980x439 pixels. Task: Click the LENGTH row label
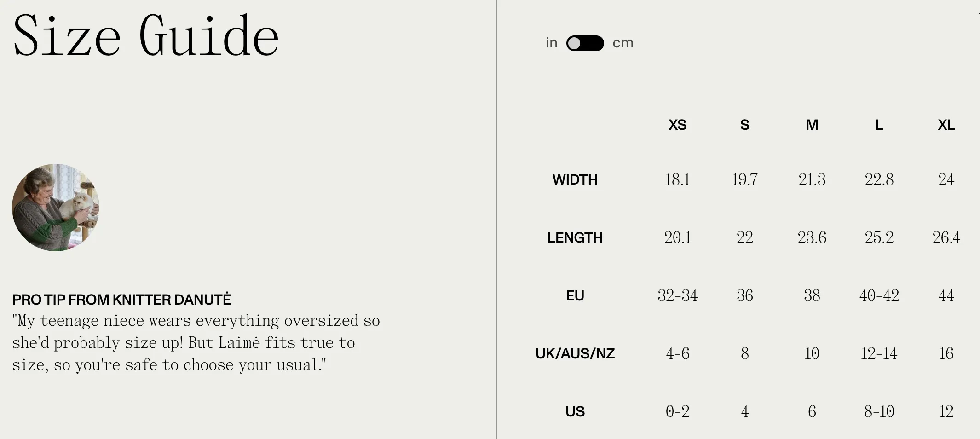pyautogui.click(x=575, y=237)
